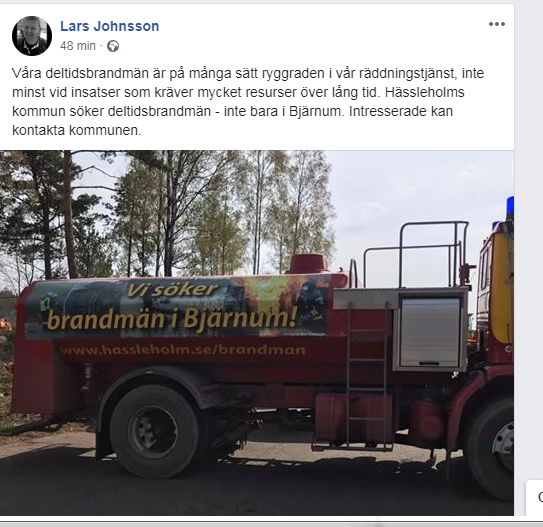
Task: Click the railing above the truck platform
Action: coord(416,253)
